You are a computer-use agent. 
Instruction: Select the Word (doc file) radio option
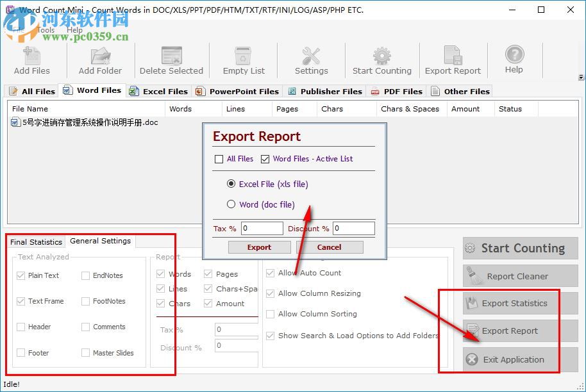click(x=231, y=204)
